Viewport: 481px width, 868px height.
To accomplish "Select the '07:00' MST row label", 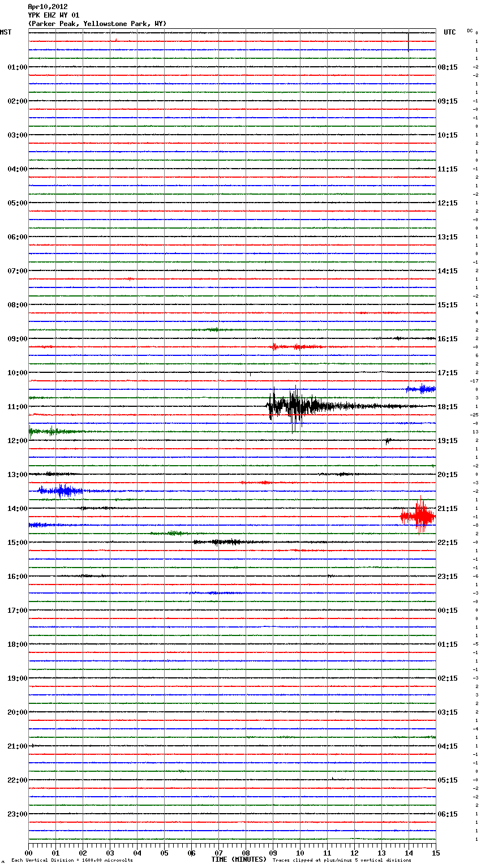I will click(x=17, y=271).
